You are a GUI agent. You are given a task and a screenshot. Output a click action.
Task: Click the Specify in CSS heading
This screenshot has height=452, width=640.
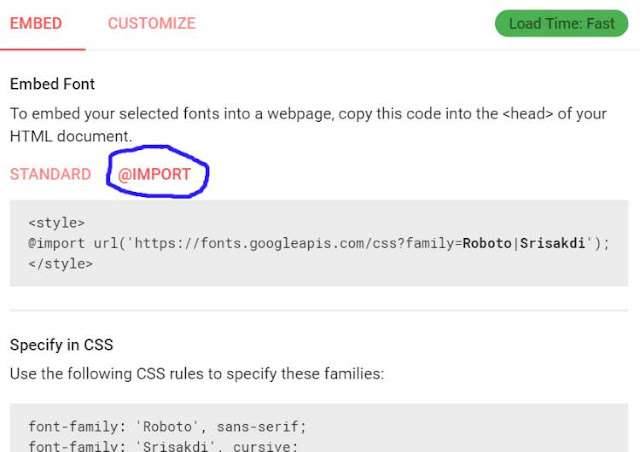(x=61, y=345)
